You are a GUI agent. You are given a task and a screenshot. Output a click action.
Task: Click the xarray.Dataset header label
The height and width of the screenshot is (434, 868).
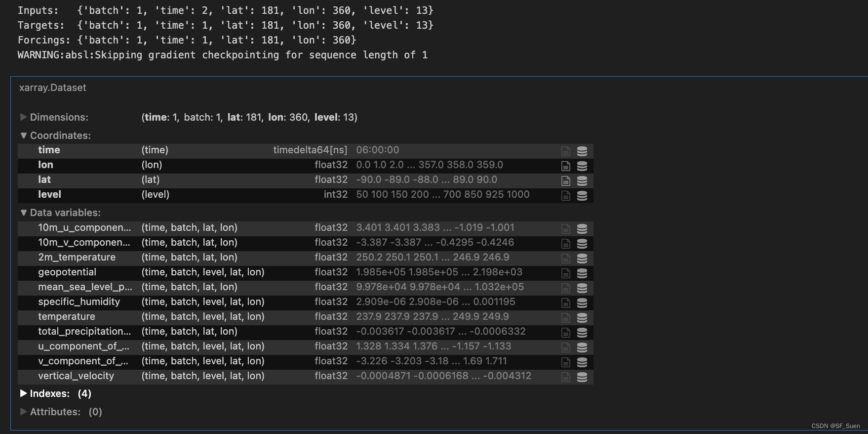pyautogui.click(x=52, y=87)
